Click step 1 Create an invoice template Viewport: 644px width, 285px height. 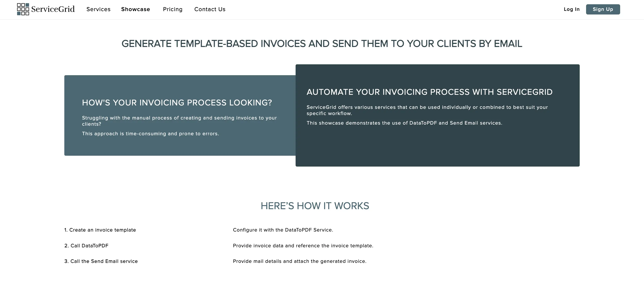point(100,230)
